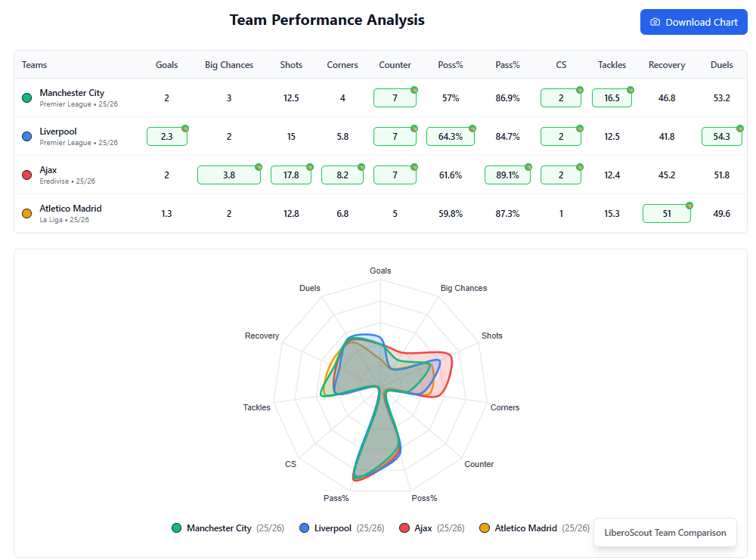Toggle Manchester City in the chart legend

(x=228, y=528)
